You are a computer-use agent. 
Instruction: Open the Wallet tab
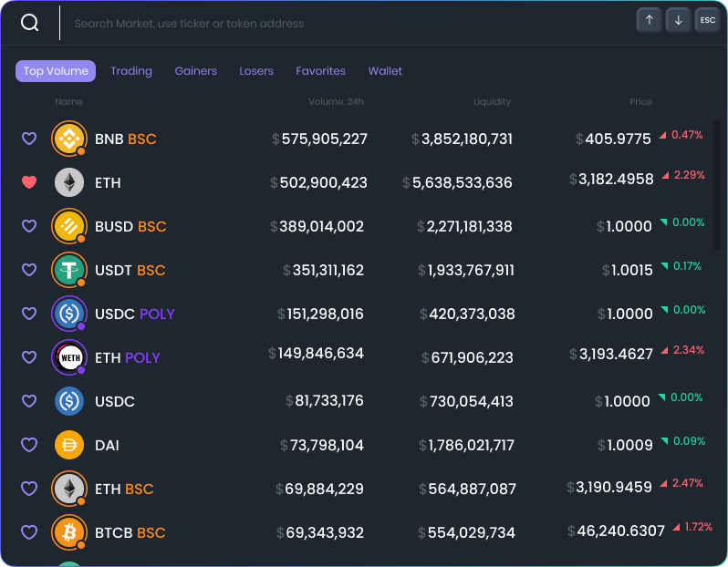(x=385, y=71)
